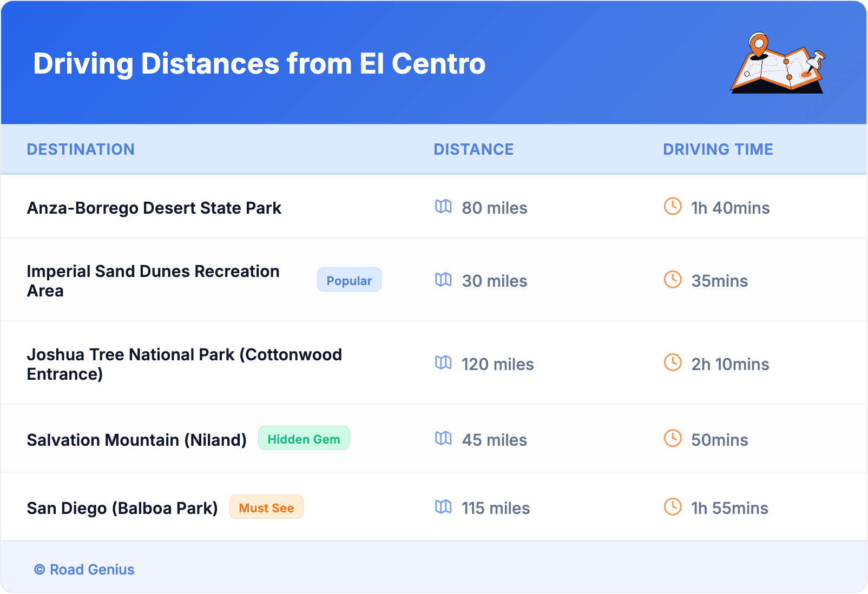This screenshot has width=868, height=594.
Task: Click the map icon beside 45 miles
Action: pyautogui.click(x=443, y=439)
